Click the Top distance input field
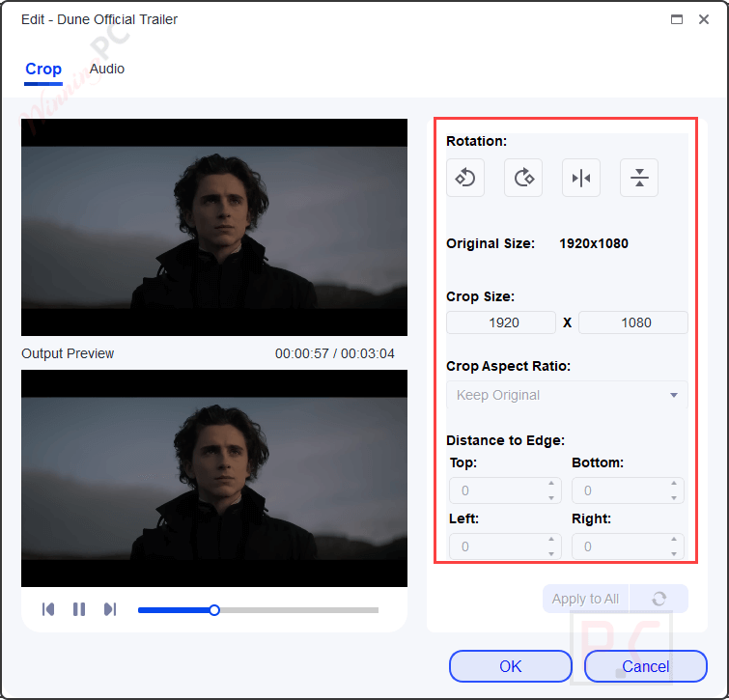The image size is (729, 700). pyautogui.click(x=505, y=490)
